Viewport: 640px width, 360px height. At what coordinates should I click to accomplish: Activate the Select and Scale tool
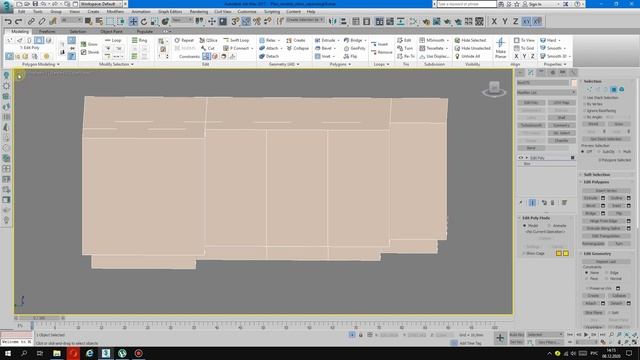(154, 21)
